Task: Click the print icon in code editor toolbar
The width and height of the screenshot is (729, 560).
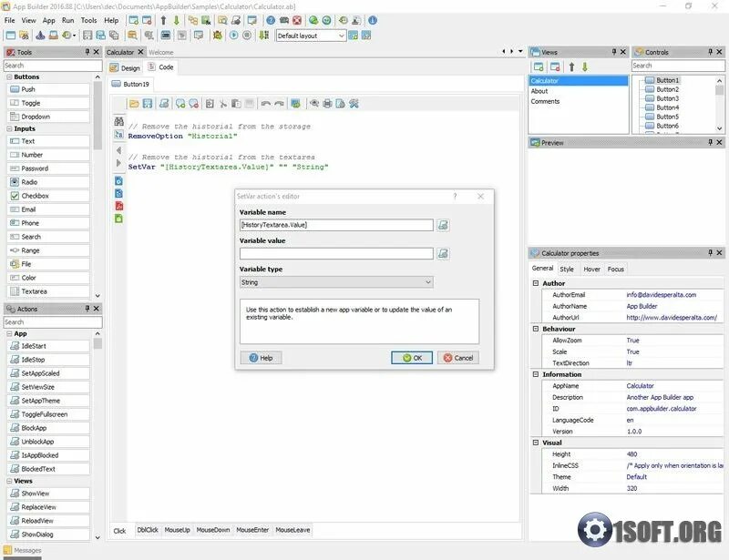Action: pyautogui.click(x=327, y=104)
